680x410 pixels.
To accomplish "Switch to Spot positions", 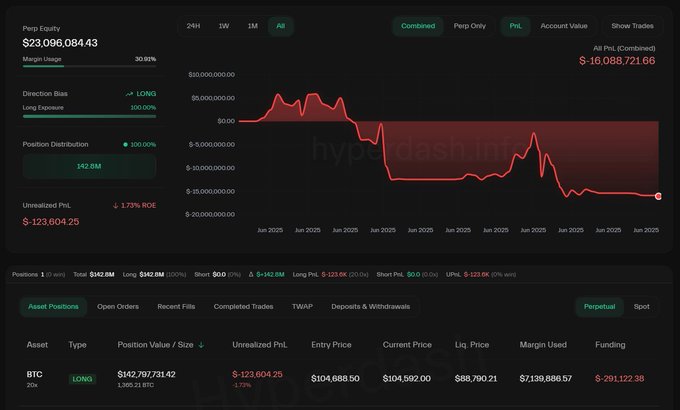I will [641, 307].
